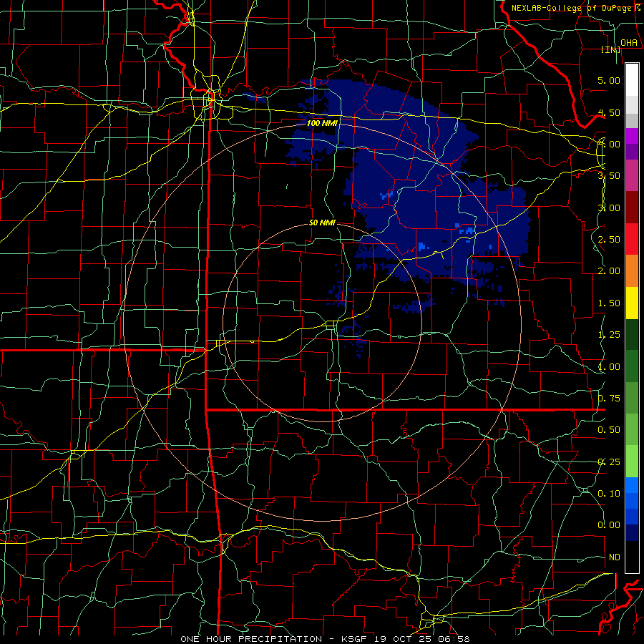Screen dimensions: 644x644
Task: Click the 4.50 scale value
Action: pos(609,112)
